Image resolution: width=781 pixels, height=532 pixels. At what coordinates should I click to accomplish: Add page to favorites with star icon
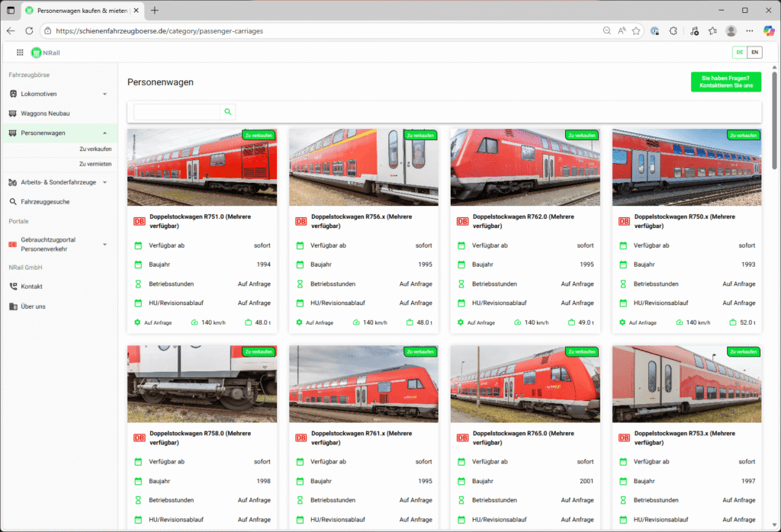(636, 30)
